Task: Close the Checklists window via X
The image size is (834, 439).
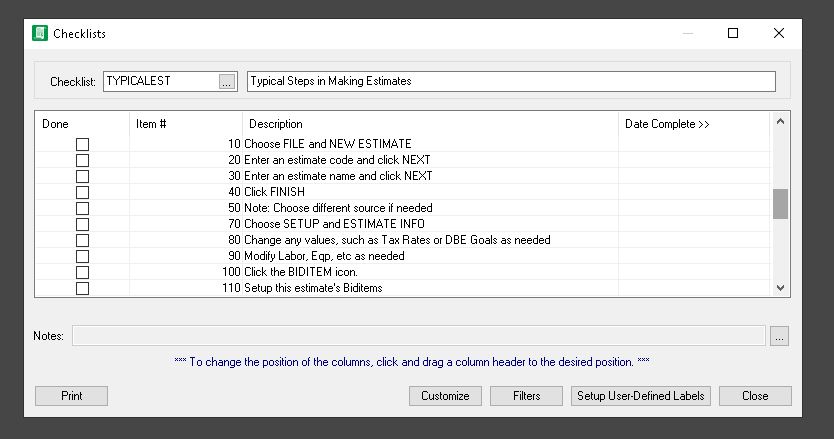Action: tap(779, 33)
